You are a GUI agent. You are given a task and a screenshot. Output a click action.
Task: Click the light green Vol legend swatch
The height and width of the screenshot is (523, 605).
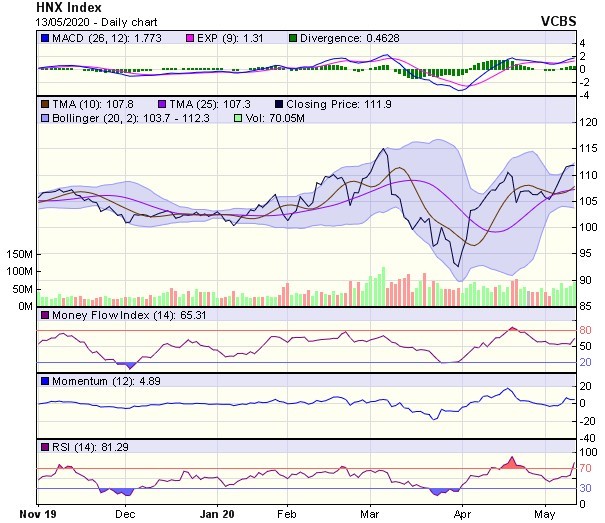point(237,118)
